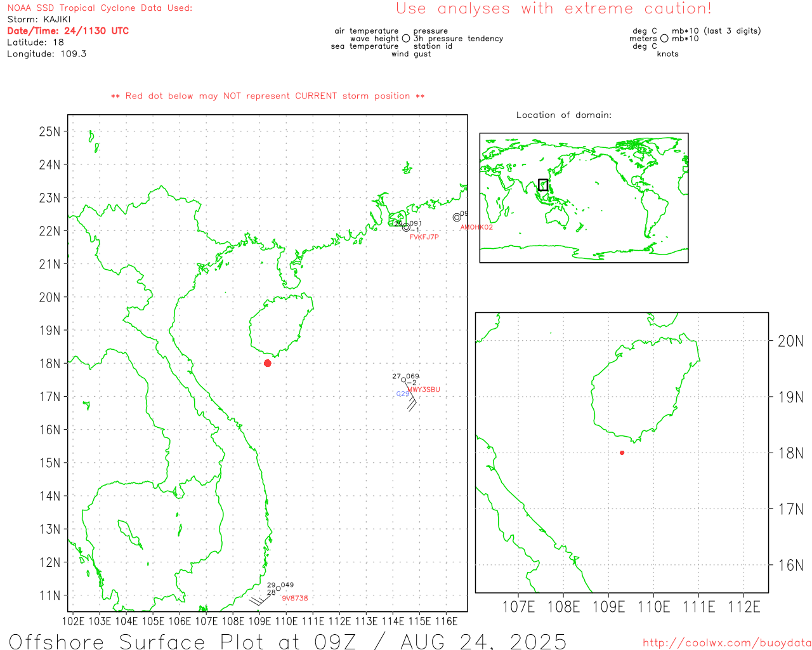The height and width of the screenshot is (650, 812).
Task: Click the wind barb below the WMY3SBU station
Action: 411,396
